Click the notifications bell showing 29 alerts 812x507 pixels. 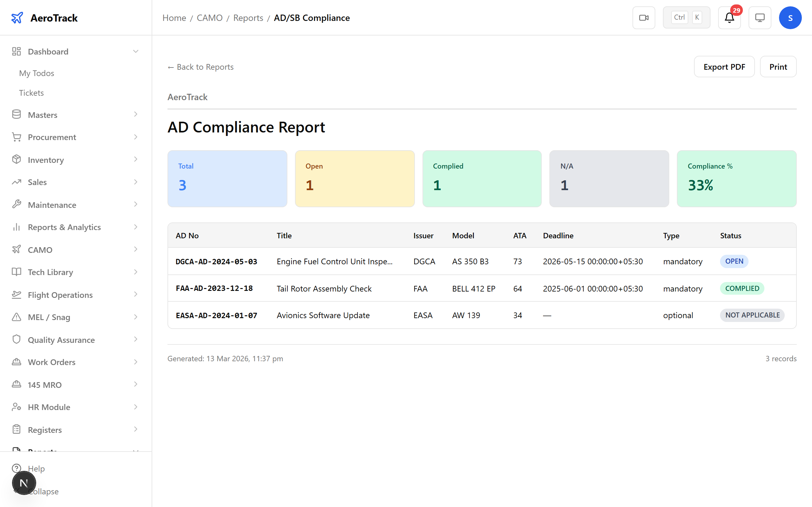(729, 18)
